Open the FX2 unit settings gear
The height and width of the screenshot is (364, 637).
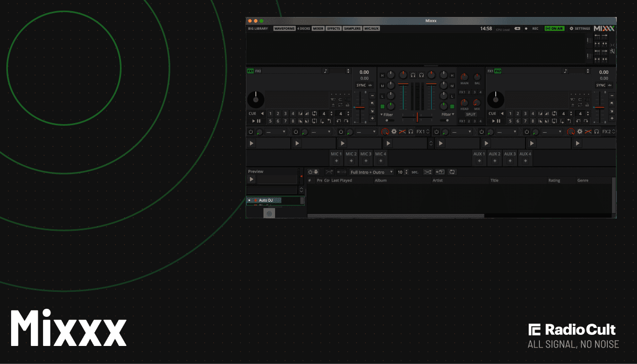pos(580,131)
